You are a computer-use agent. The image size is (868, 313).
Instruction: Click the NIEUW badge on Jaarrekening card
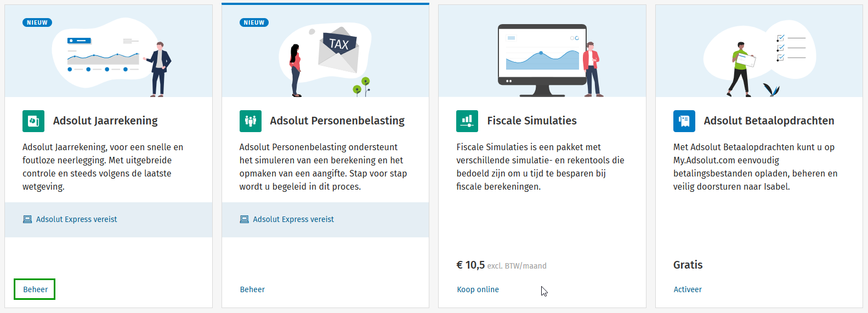coord(37,22)
